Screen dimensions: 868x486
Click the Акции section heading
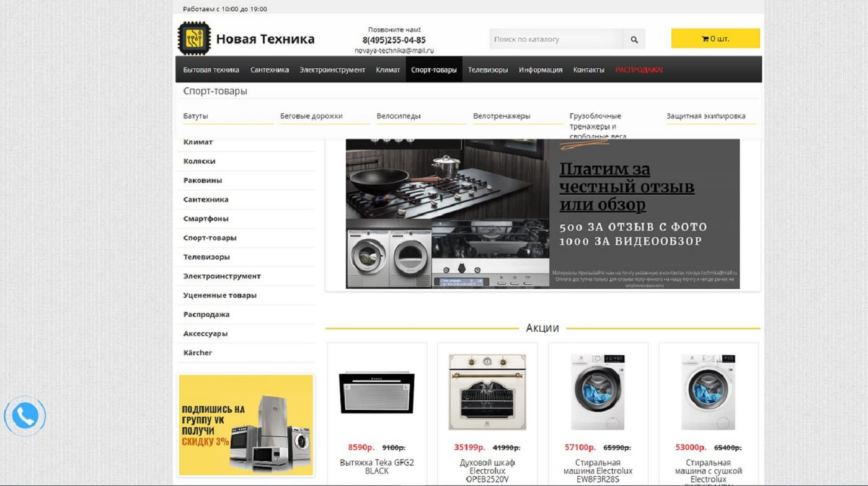click(x=542, y=328)
